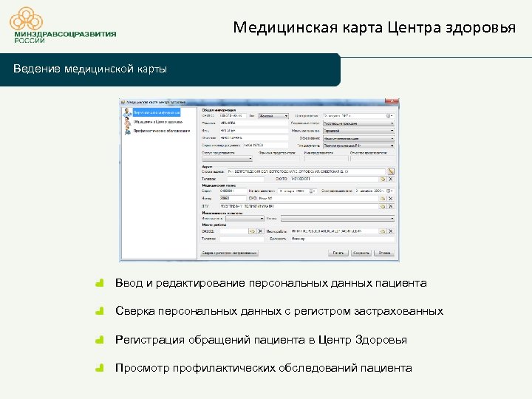Click the workplace telephone input field
Image resolution: width=532 pixels, height=399 pixels.
coord(242,239)
